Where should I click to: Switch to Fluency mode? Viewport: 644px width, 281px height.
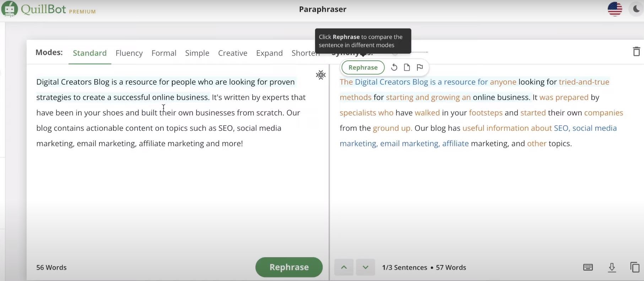tap(129, 53)
